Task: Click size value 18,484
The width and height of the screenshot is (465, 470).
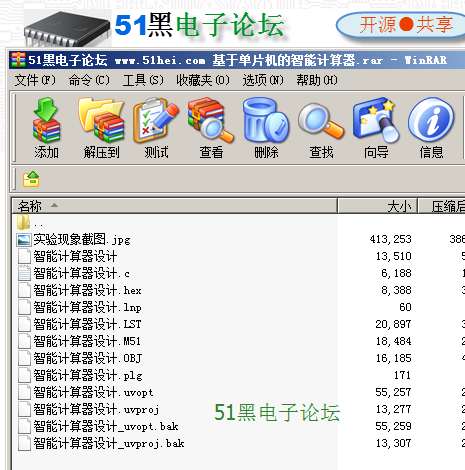Action: (x=394, y=341)
